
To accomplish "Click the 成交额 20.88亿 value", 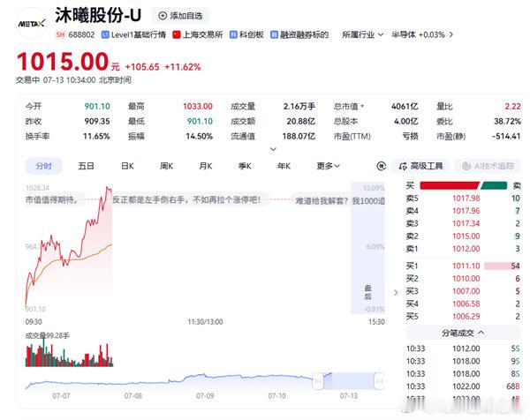I will coord(301,121).
